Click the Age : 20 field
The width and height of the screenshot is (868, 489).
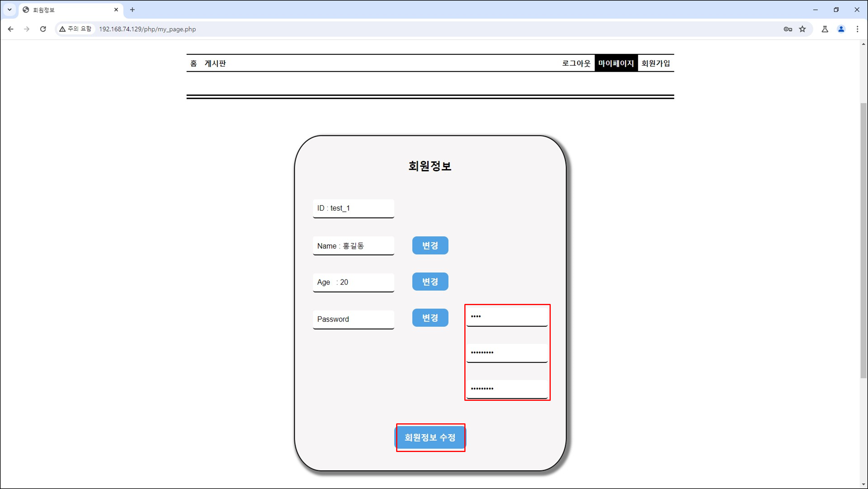click(x=353, y=282)
